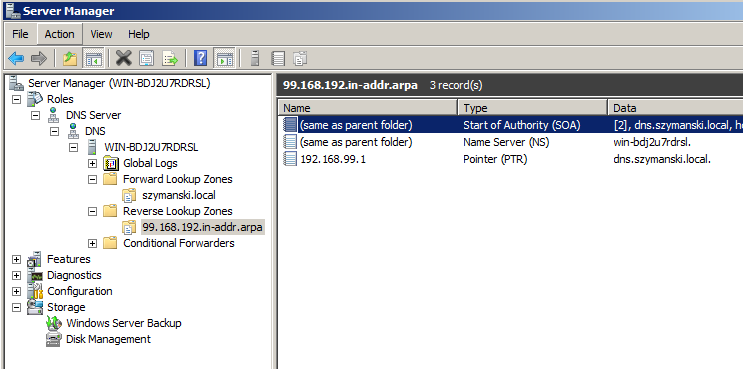Click the DNS node icon
Viewport: 743px width, 369px height.
click(73, 131)
